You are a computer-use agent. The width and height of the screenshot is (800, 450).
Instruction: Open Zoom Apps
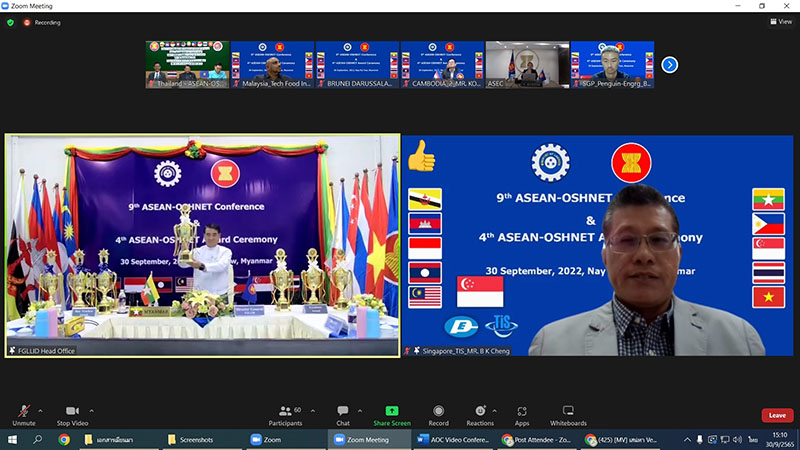(x=522, y=414)
